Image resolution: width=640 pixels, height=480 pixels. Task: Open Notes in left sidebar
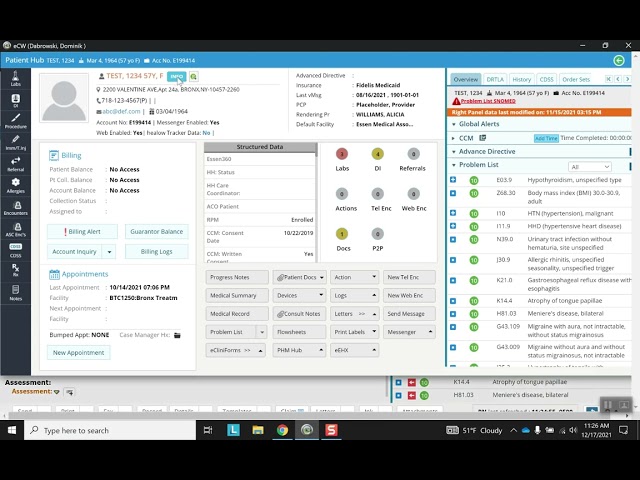click(16, 293)
